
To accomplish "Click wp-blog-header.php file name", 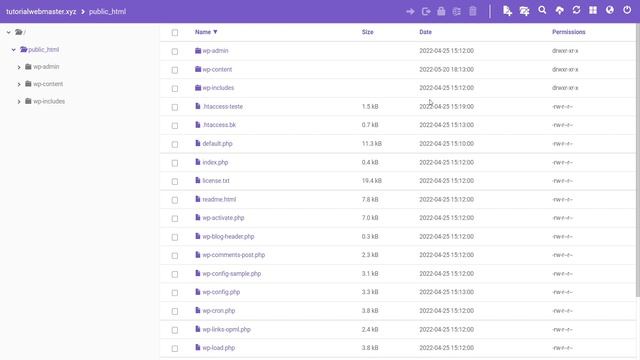I will tap(228, 236).
